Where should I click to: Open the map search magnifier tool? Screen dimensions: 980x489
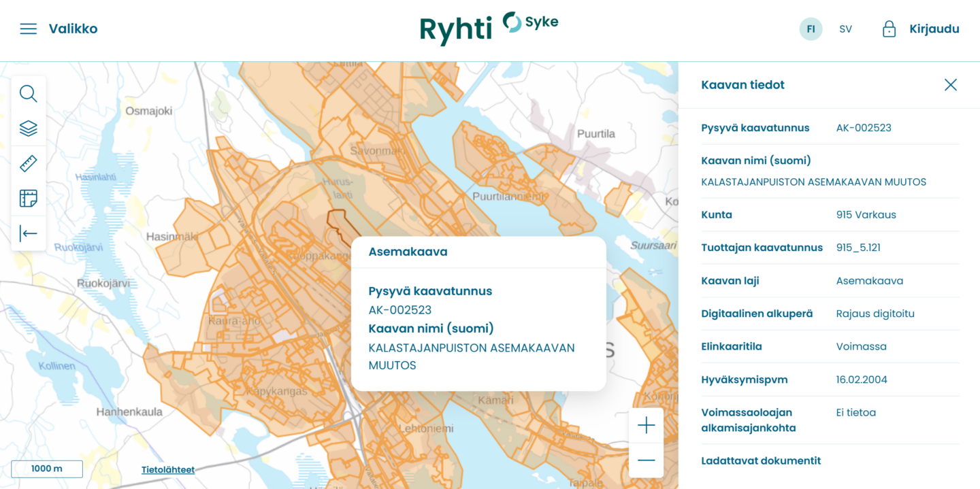29,93
